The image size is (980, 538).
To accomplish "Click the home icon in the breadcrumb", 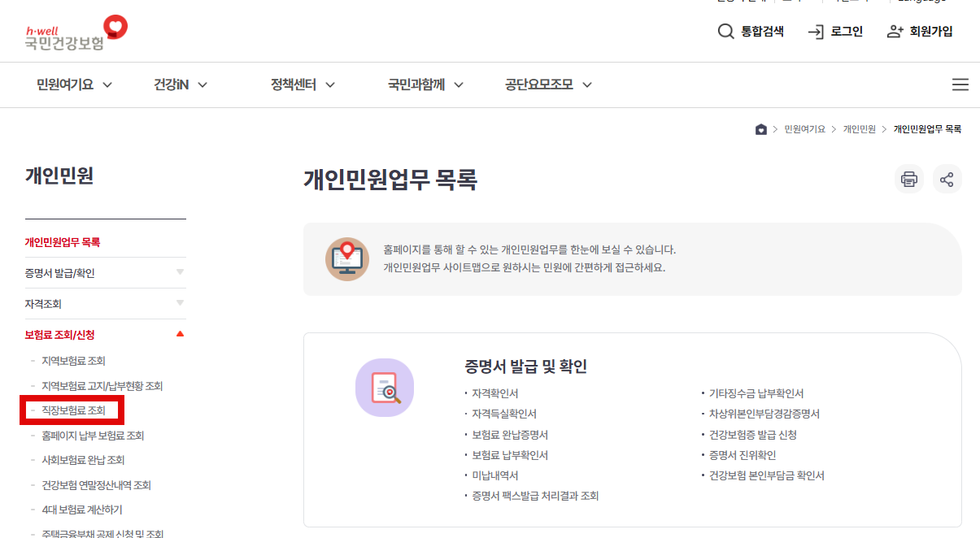I will point(761,129).
